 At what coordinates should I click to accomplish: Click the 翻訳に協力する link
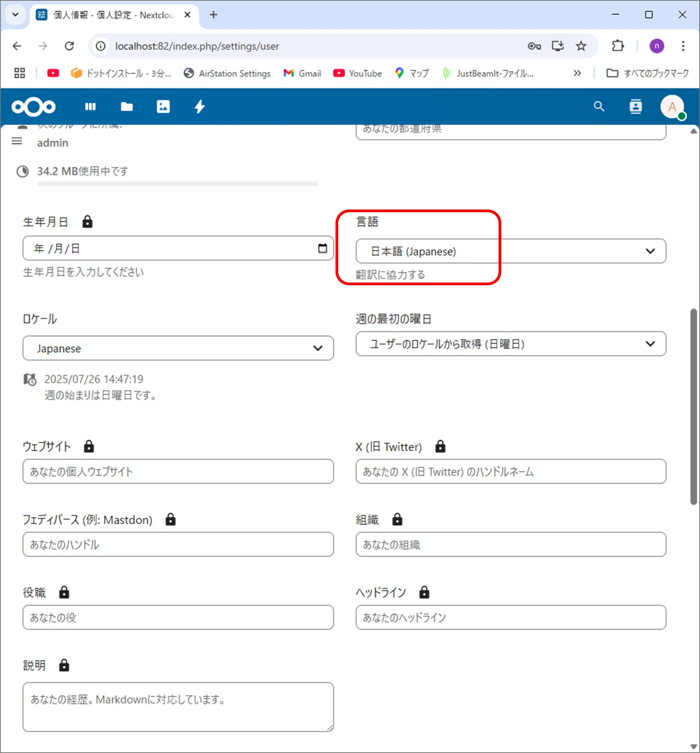[x=390, y=275]
